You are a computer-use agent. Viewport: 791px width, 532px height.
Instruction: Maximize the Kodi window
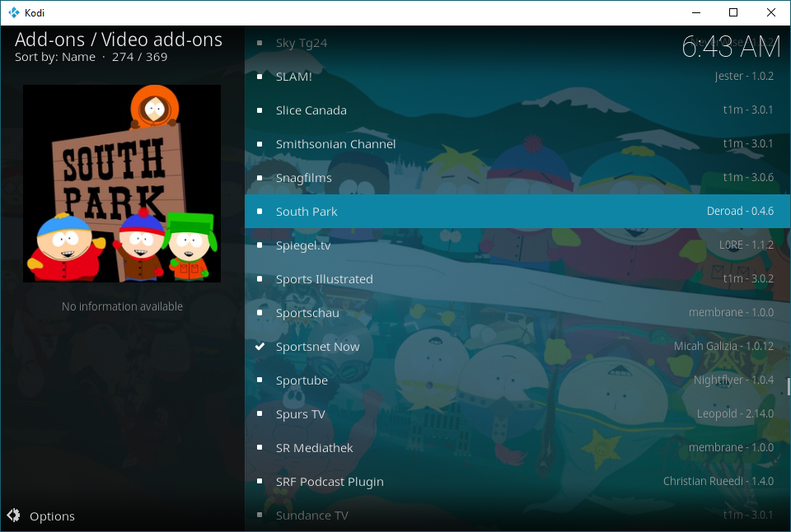tap(733, 12)
